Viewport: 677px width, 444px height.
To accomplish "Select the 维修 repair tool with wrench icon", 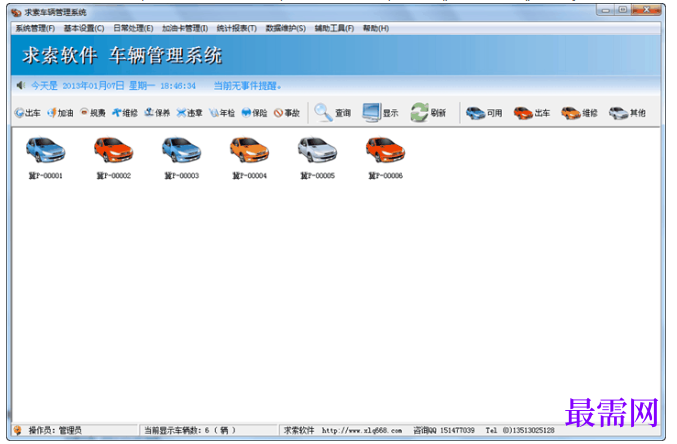I will 125,113.
